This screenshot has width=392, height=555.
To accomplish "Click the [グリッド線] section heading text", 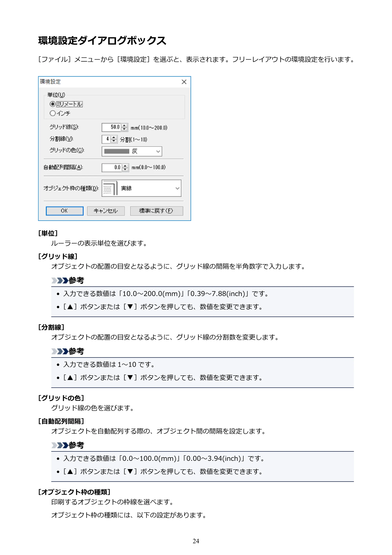I will pyautogui.click(x=58, y=256).
